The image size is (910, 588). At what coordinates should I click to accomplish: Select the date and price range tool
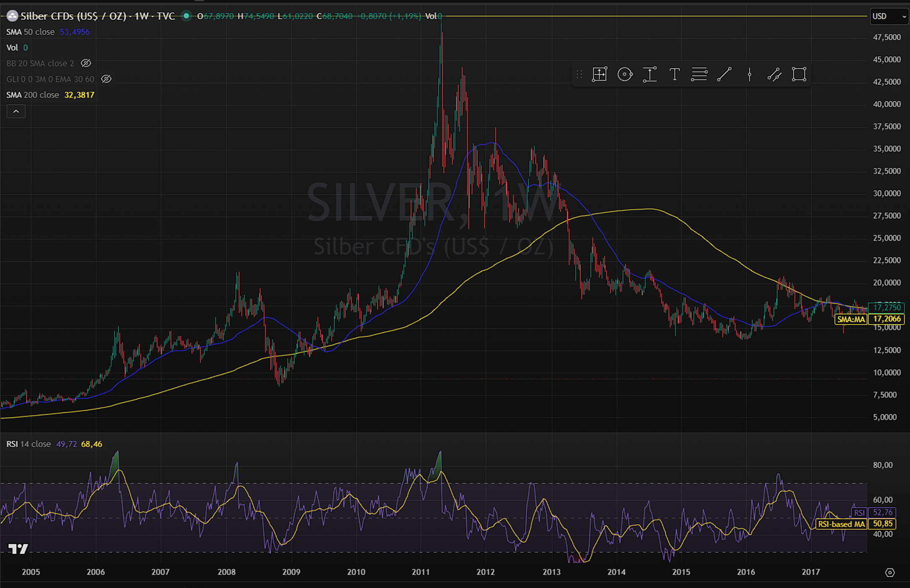click(x=599, y=75)
